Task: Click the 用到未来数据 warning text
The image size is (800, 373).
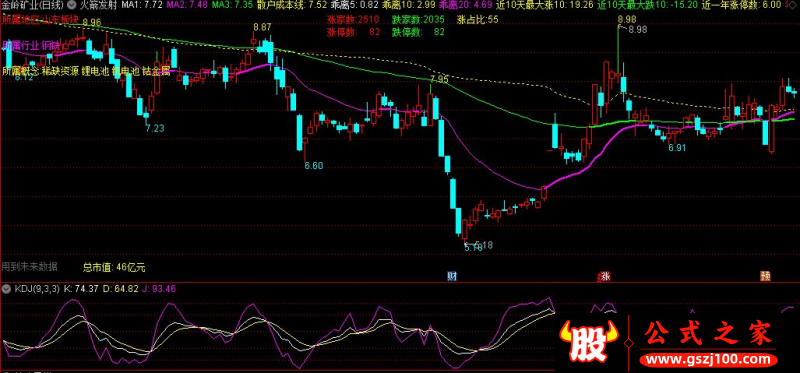Action: click(30, 266)
